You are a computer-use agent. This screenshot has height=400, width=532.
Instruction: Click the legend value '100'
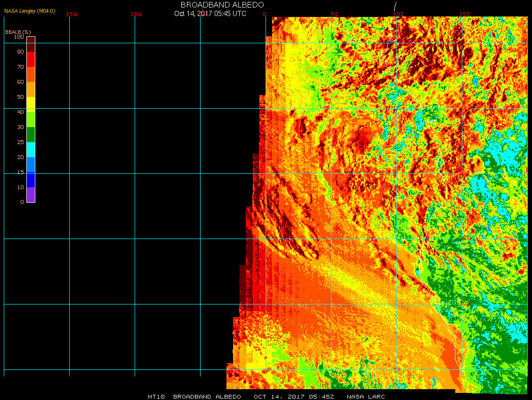pyautogui.click(x=19, y=37)
